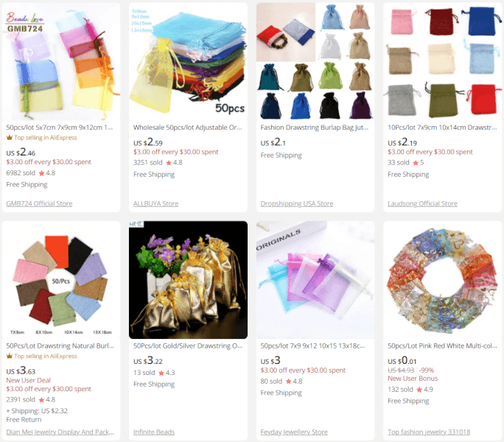504x442 pixels.
Task: Click the star icon beside 3251 sold
Action: (169, 163)
